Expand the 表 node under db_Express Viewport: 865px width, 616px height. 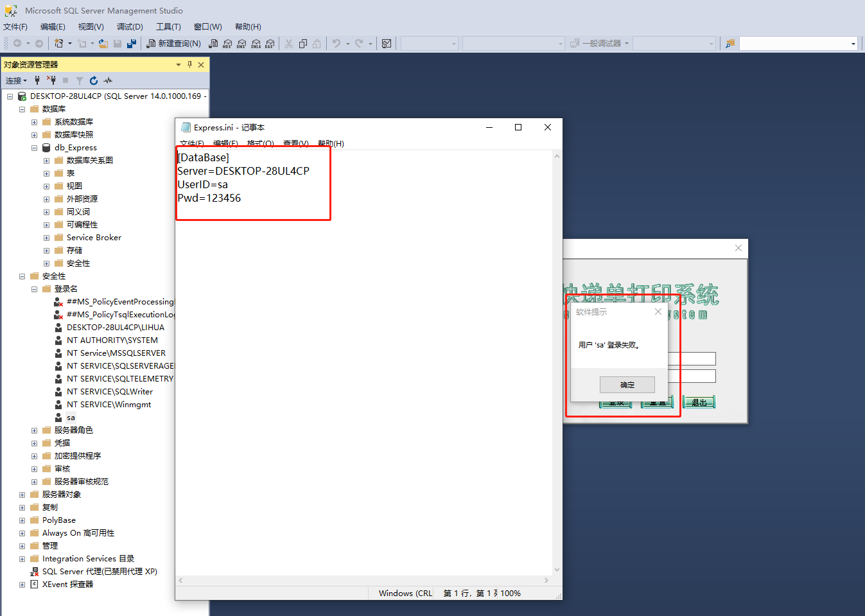click(46, 173)
